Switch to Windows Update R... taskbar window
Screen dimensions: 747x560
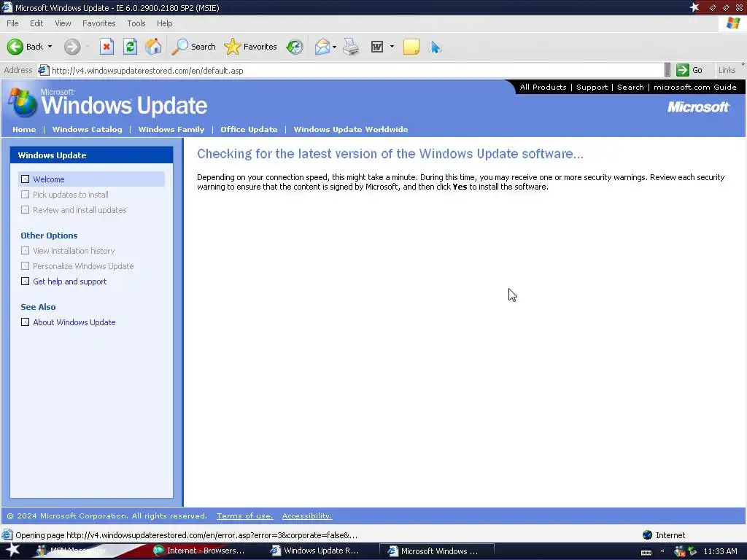[x=316, y=551]
